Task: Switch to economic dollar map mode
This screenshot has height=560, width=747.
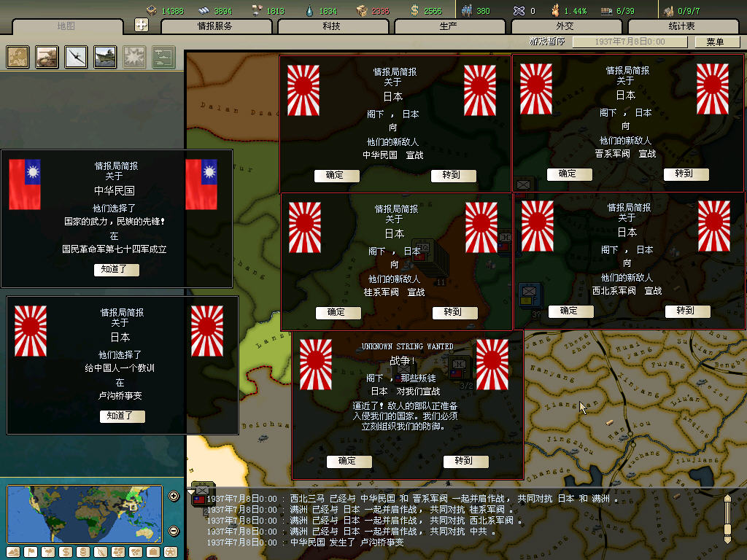Action: tap(66, 552)
